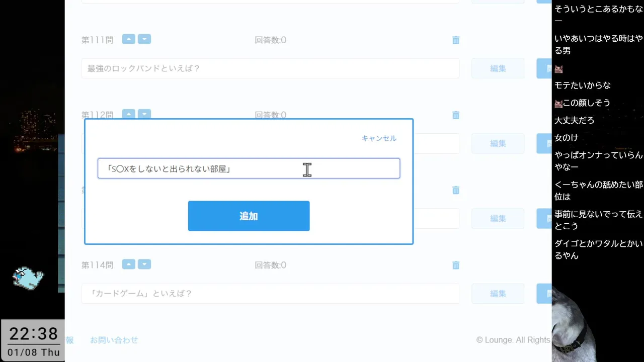Move question 第112問 up with the arrow
Viewport: 644px width, 362px height.
[129, 114]
